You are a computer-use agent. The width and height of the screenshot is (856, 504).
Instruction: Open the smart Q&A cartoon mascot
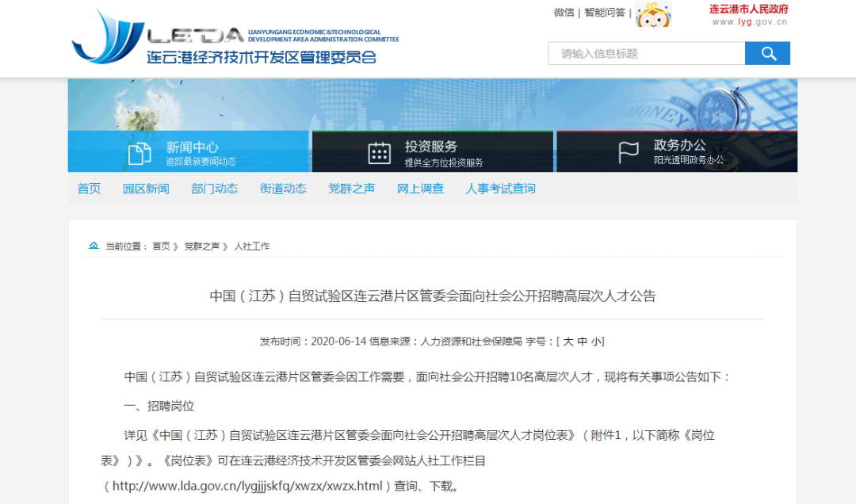653,15
